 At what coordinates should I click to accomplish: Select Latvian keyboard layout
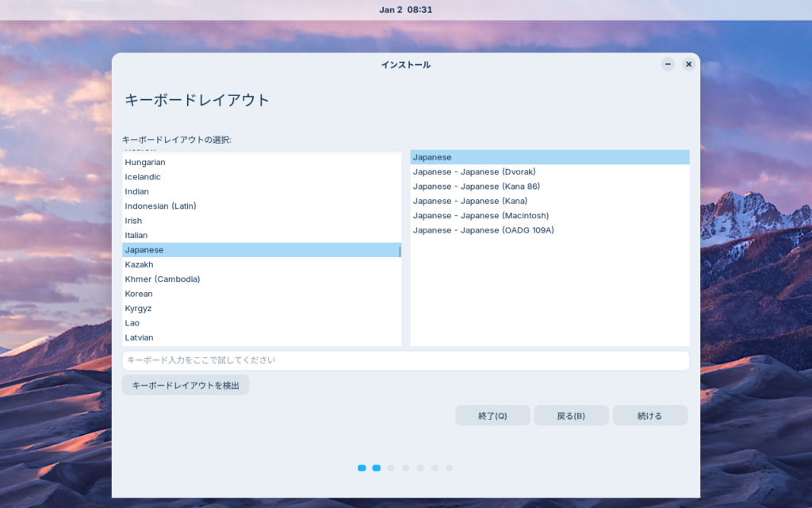point(139,337)
